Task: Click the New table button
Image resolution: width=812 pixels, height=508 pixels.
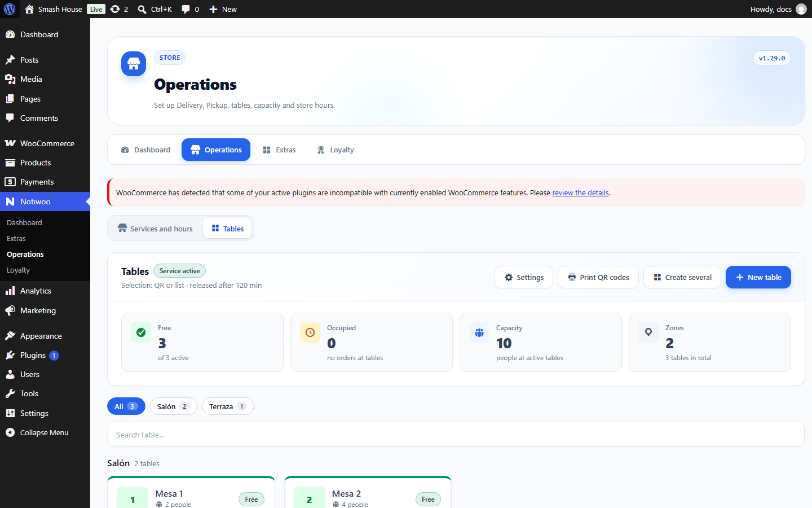Action: [758, 277]
